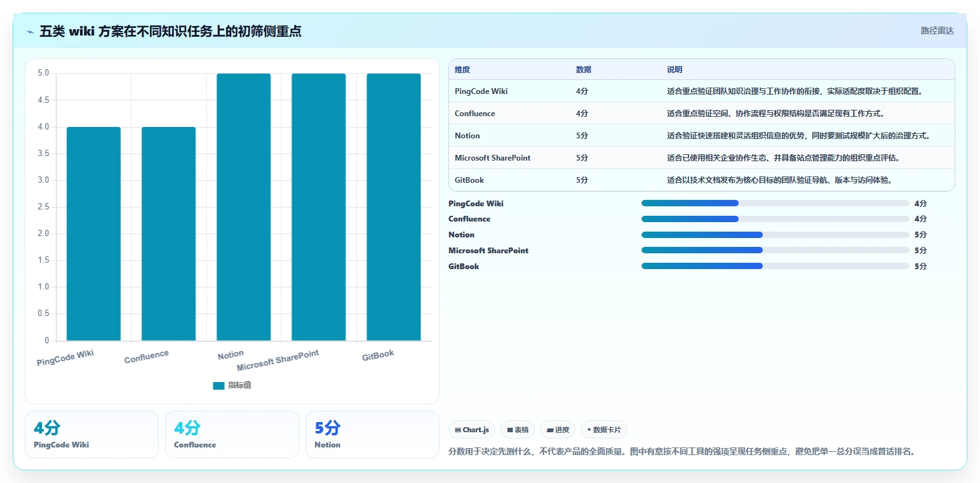Screen dimensions: 980x483
Task: Click the description starting 适合以技术文档发布
Action: pyautogui.click(x=780, y=180)
